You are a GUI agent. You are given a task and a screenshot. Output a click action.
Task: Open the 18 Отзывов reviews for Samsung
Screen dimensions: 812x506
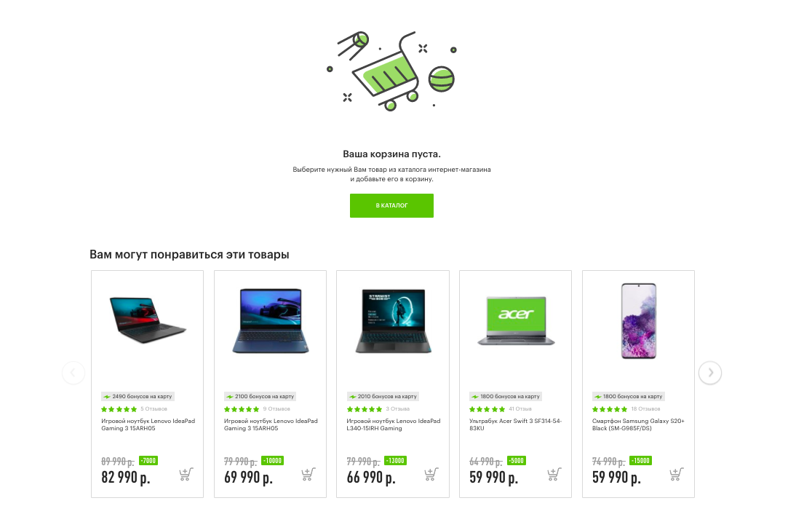tap(645, 409)
